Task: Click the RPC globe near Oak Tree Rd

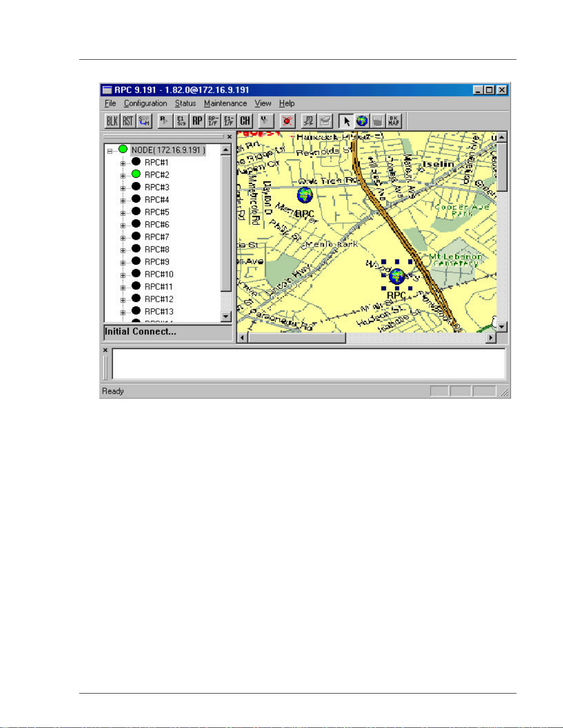Action: [305, 195]
